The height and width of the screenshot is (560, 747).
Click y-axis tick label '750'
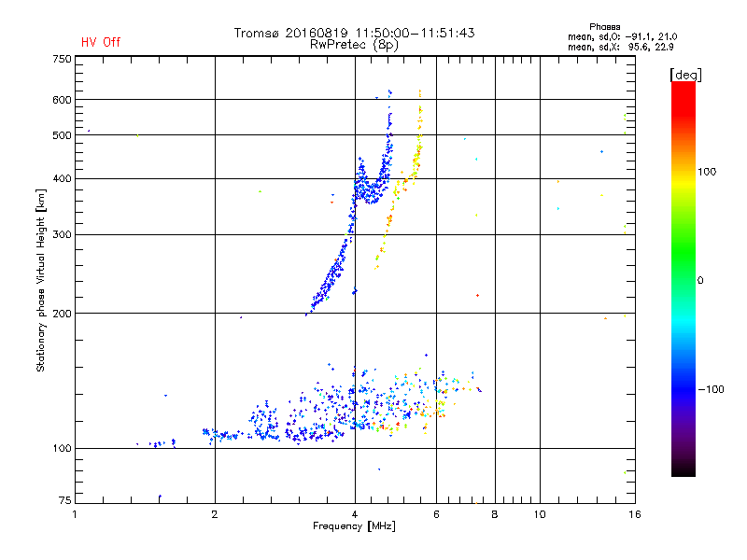point(62,59)
